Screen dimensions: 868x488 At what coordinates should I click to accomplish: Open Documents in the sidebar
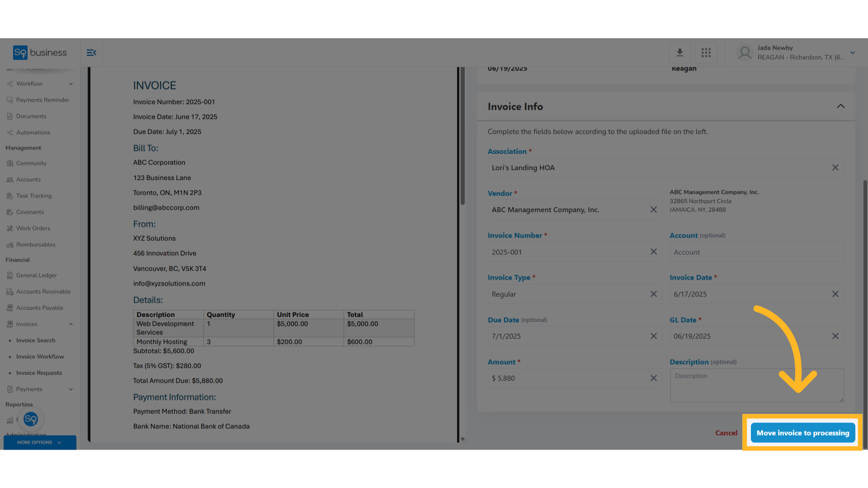tap(31, 116)
